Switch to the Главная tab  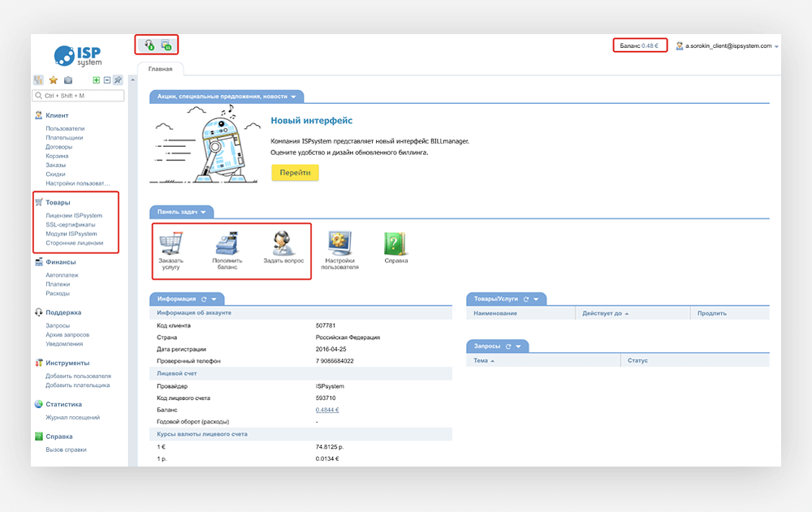click(x=158, y=68)
